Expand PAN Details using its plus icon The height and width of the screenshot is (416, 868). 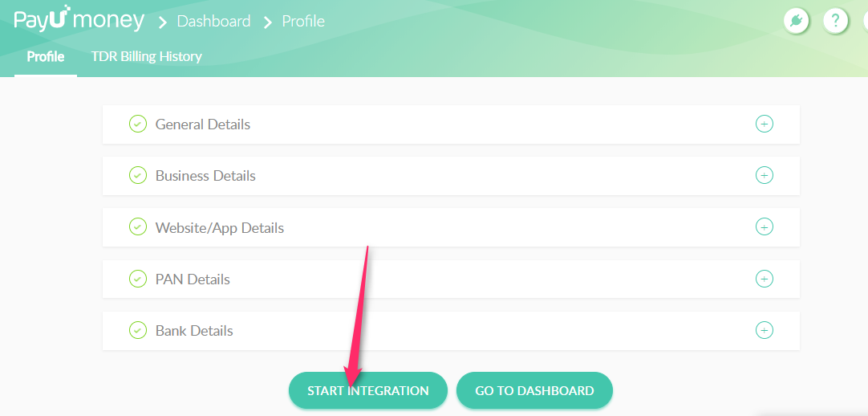[765, 279]
